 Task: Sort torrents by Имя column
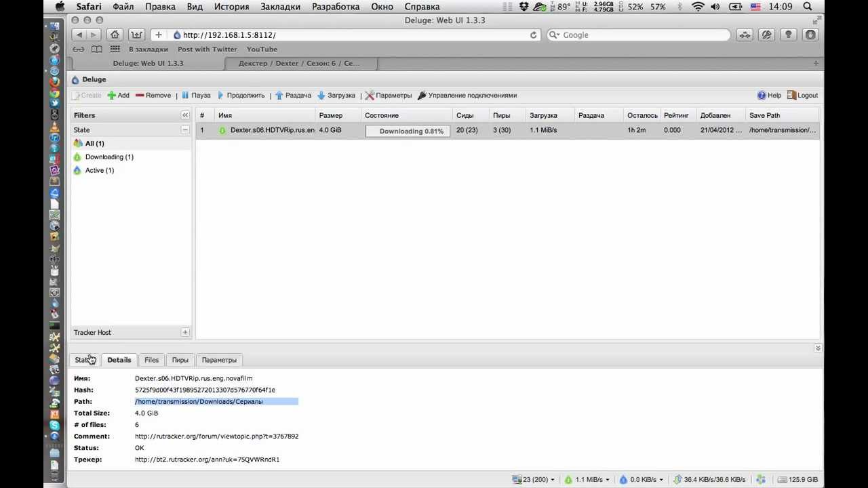click(264, 115)
